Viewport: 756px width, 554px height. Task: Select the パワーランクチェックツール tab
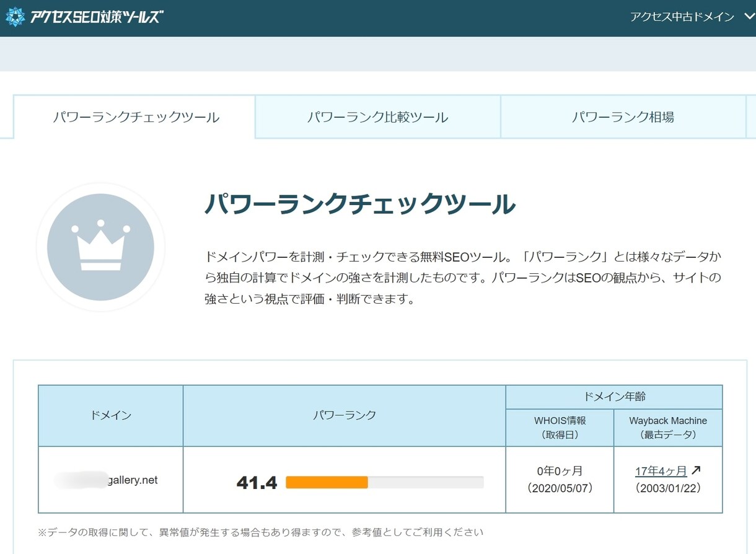point(134,117)
